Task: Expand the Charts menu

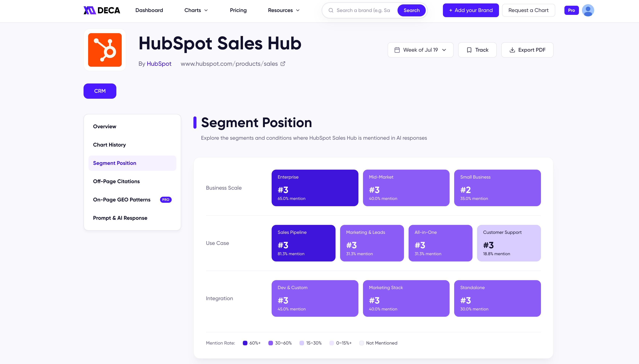Action: 196,10
